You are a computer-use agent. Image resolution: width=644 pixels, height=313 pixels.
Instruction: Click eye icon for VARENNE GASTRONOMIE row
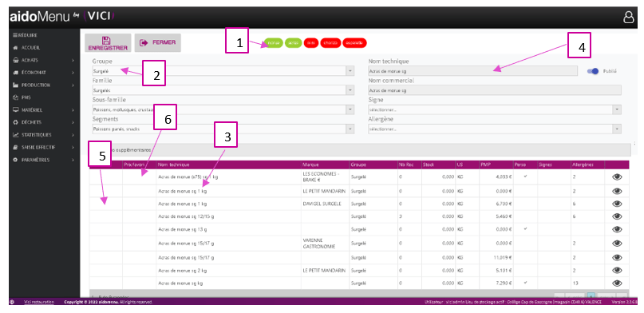coord(617,244)
